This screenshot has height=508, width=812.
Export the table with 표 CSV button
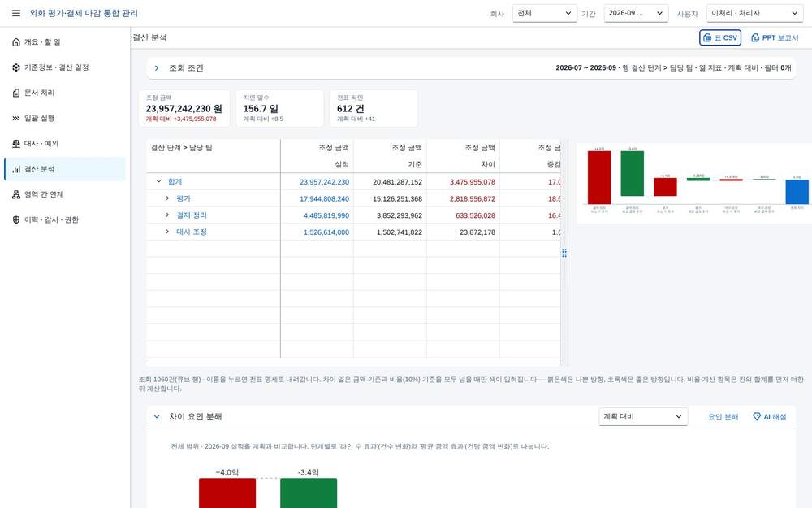719,38
